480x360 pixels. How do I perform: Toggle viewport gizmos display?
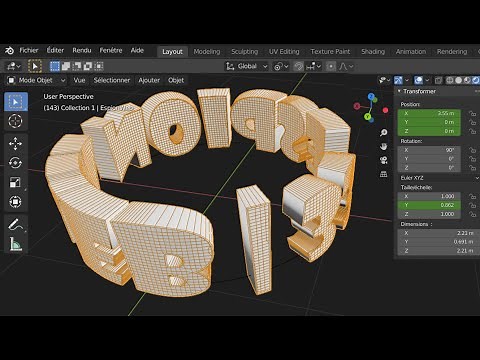tap(398, 80)
